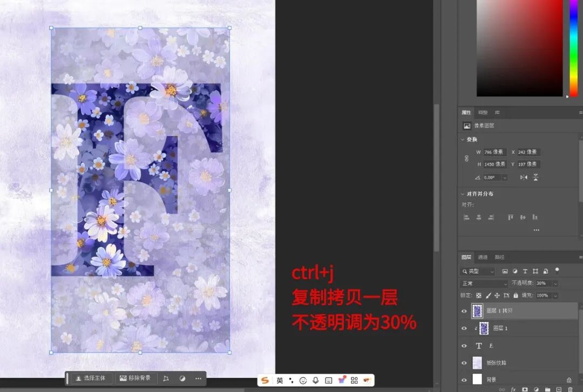The image size is (583, 392).
Task: Click the align left edges icon
Action: pos(467,217)
